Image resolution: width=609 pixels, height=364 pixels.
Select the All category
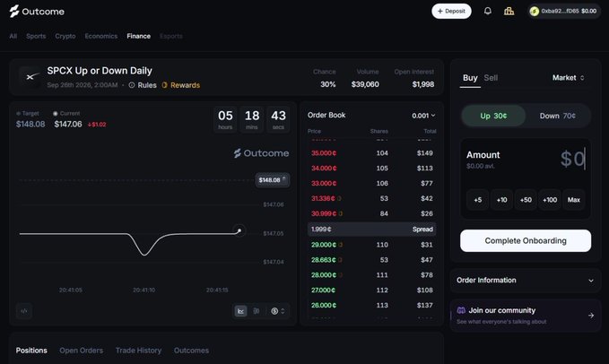click(x=13, y=36)
